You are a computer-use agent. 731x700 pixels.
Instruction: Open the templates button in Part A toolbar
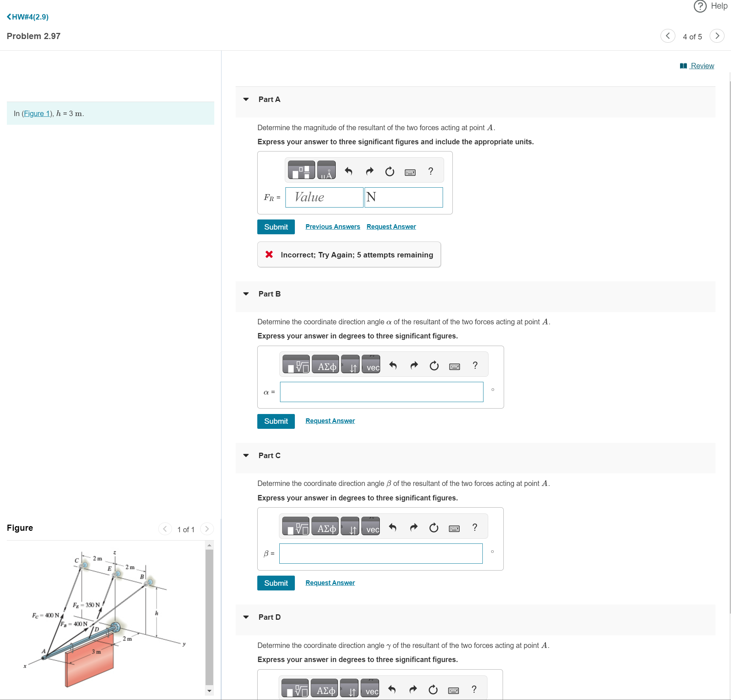[x=301, y=171]
